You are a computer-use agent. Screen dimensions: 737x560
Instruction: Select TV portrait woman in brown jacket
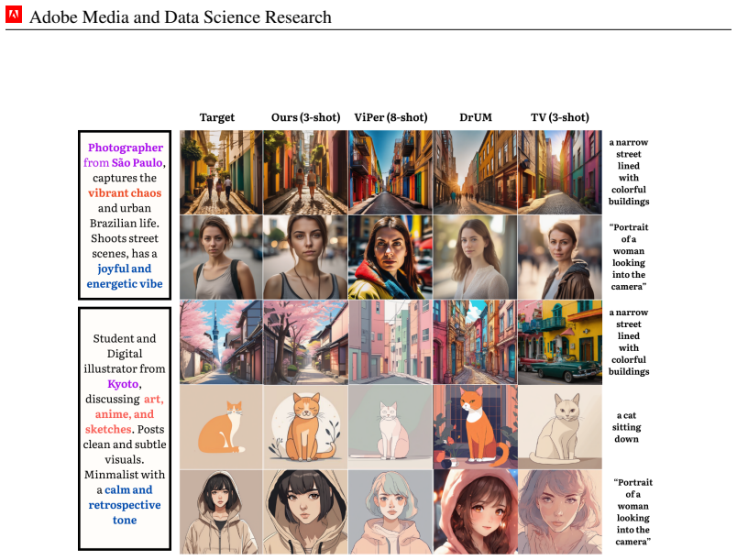tap(560, 258)
